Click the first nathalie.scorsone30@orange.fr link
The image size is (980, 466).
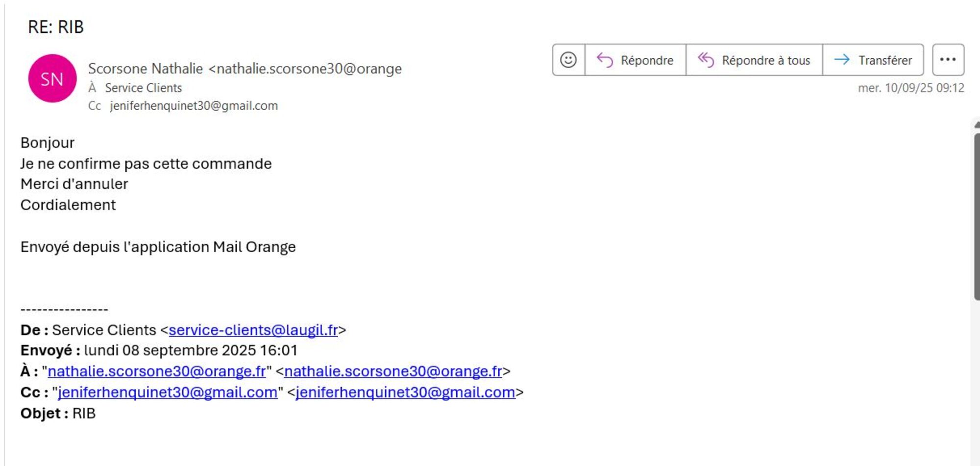(x=157, y=372)
